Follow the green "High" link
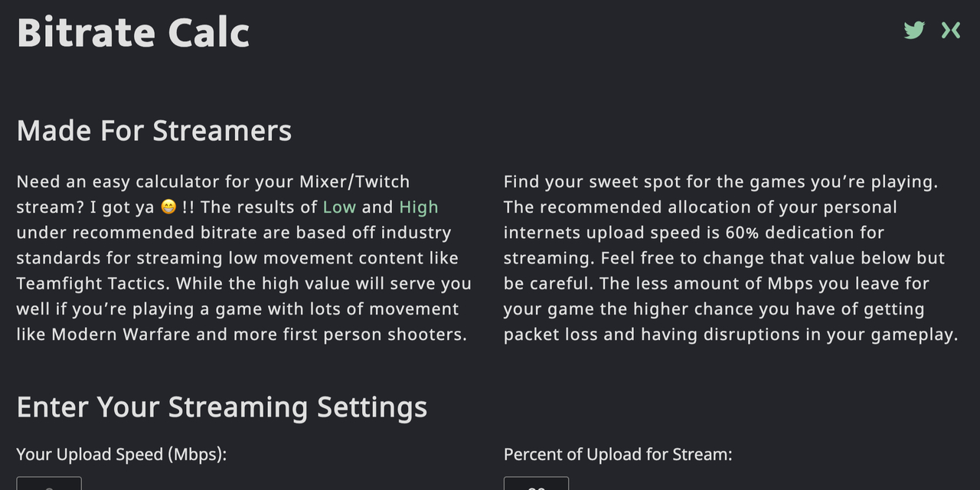Image resolution: width=980 pixels, height=490 pixels. click(419, 207)
